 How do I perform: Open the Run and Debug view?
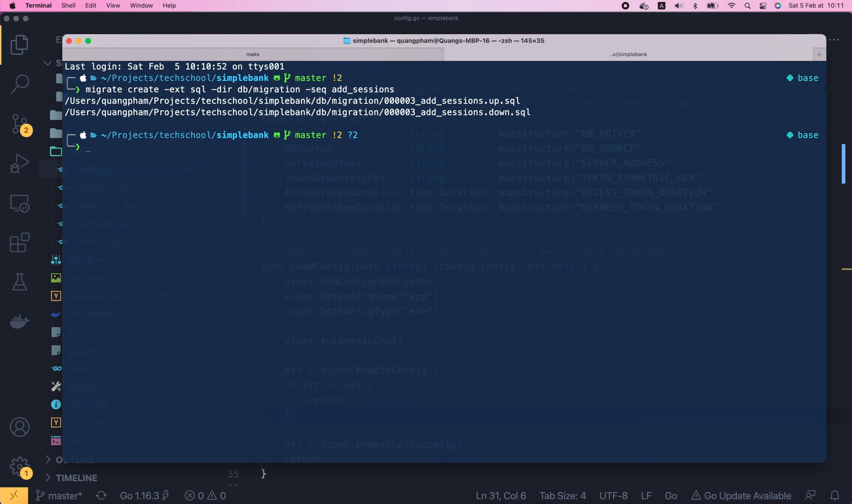click(19, 164)
